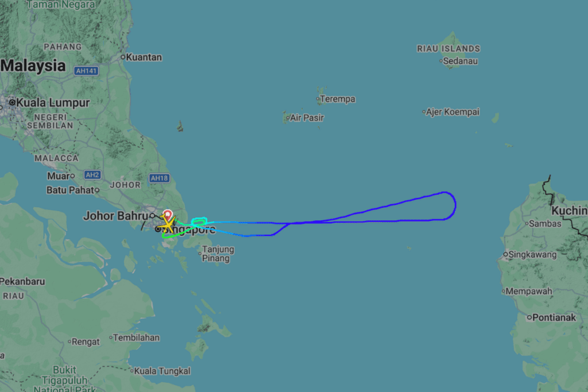
Task: Click the yellow airplane icon near Singapore
Action: tap(168, 225)
